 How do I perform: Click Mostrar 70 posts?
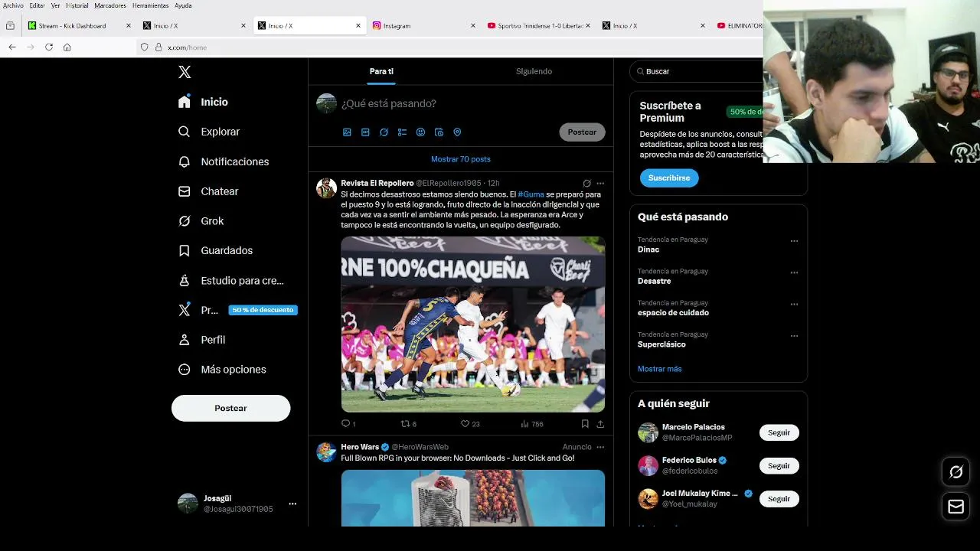[461, 159]
